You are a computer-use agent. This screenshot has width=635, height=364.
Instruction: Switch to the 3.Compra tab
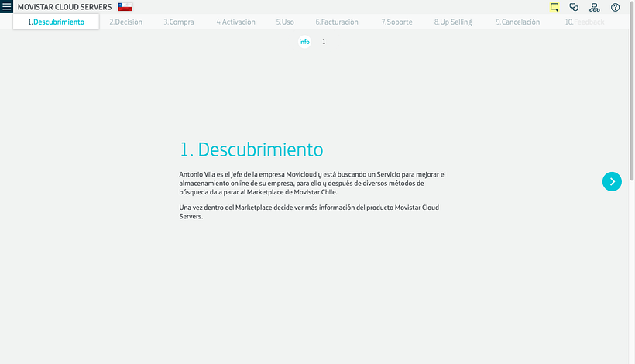[x=179, y=22]
